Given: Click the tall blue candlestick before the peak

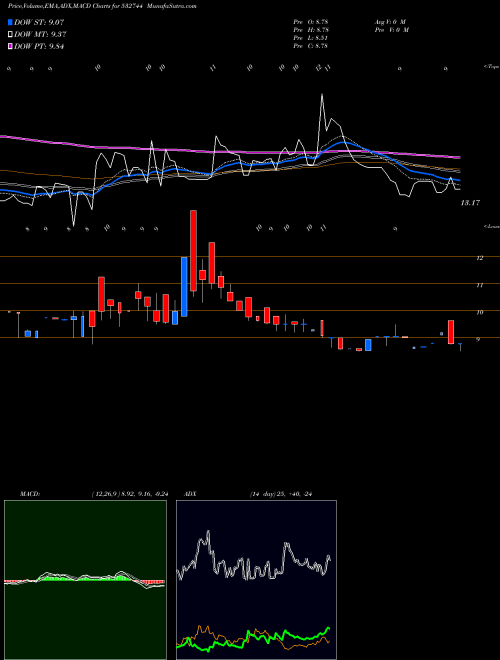Looking at the screenshot, I should coord(184,287).
